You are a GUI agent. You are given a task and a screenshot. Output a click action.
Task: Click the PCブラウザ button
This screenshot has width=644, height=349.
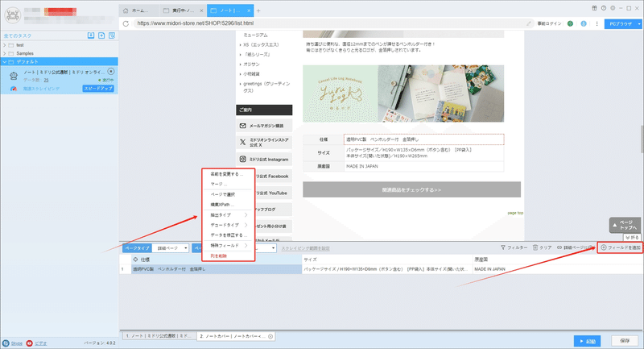pyautogui.click(x=620, y=24)
